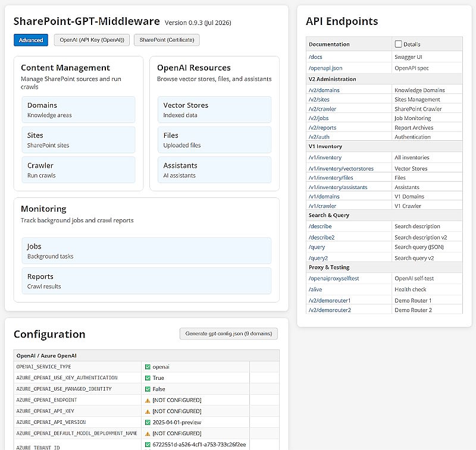Open the /alive health check link
This screenshot has height=450, width=476.
point(315,289)
